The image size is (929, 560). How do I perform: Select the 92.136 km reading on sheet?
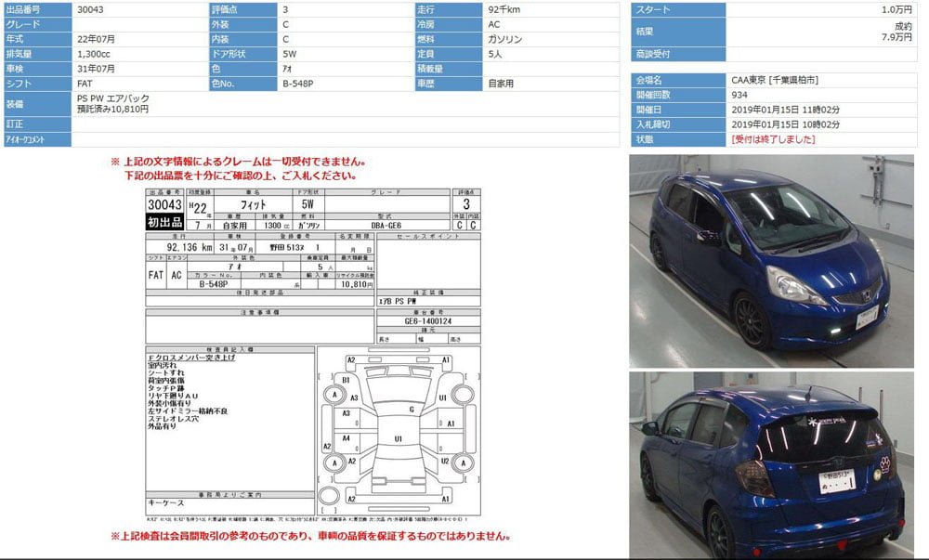point(190,247)
